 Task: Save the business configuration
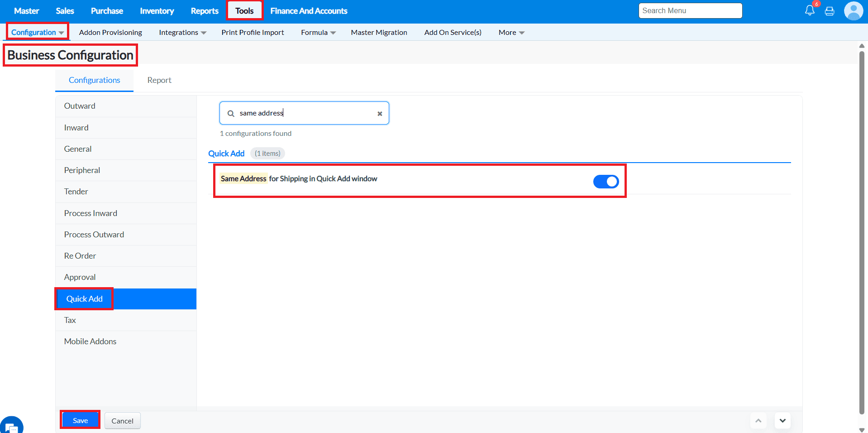point(80,420)
